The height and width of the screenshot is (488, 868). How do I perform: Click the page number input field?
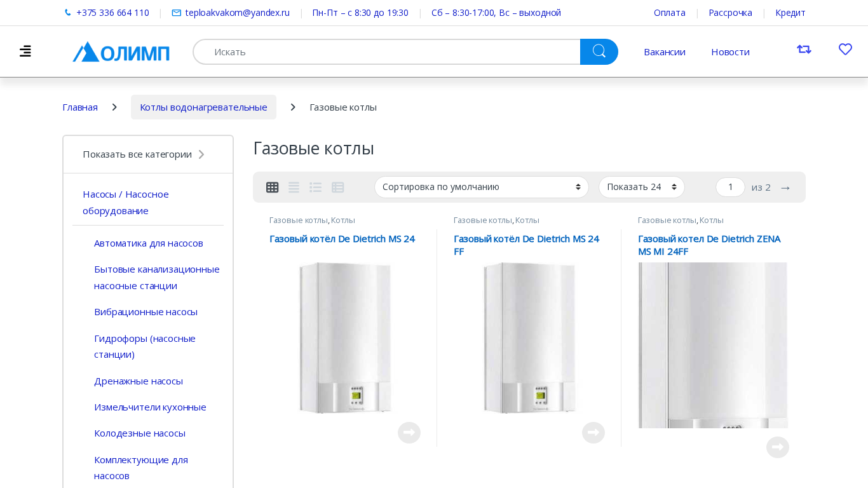click(x=730, y=187)
